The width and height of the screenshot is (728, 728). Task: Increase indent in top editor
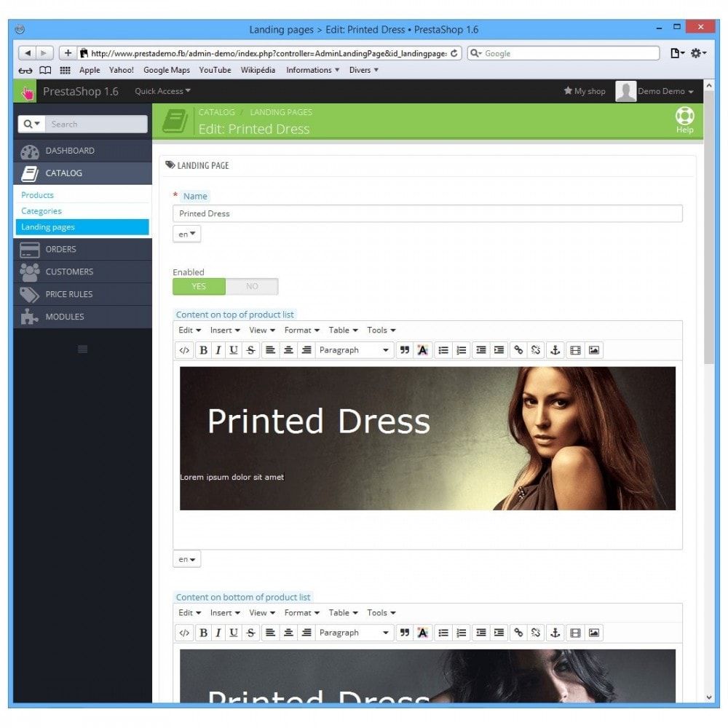(499, 350)
